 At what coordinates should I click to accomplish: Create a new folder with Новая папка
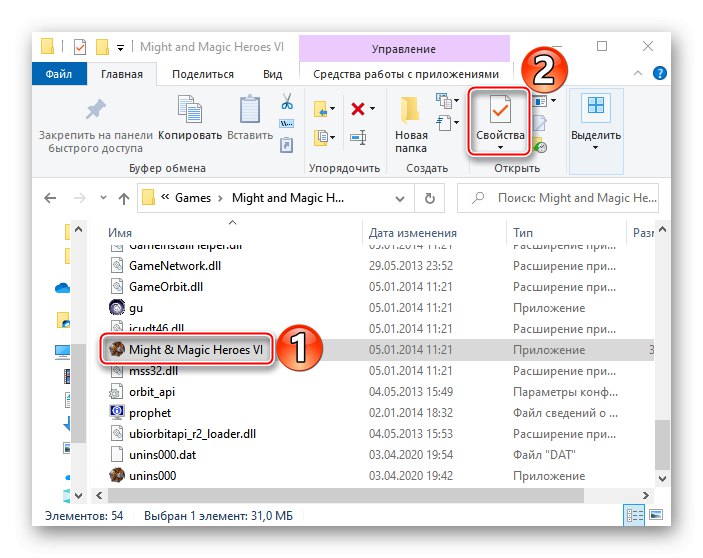coord(411,125)
